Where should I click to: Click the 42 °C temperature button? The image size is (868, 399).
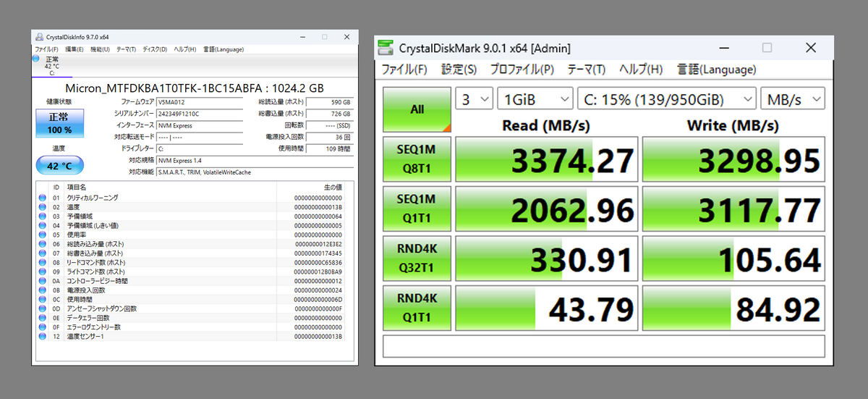(x=59, y=165)
